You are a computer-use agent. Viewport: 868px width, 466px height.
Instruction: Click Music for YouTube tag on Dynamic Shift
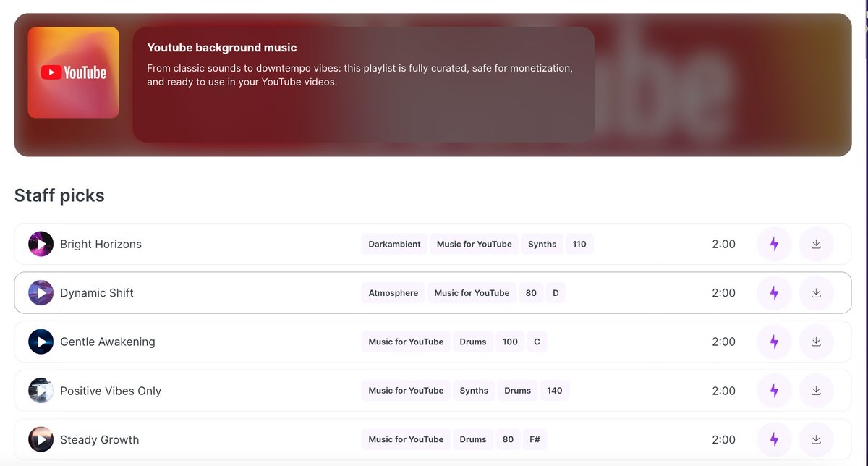472,293
